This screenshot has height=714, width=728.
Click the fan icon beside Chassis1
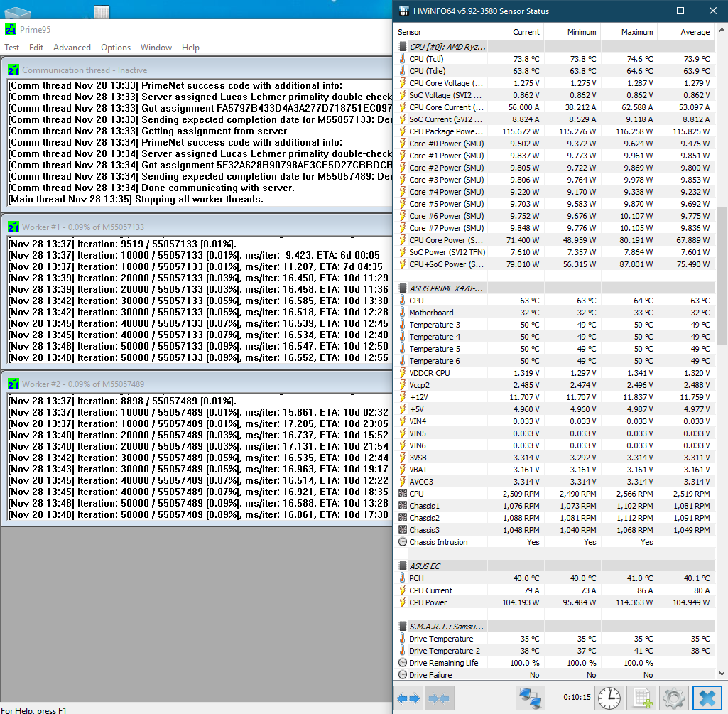coord(402,506)
